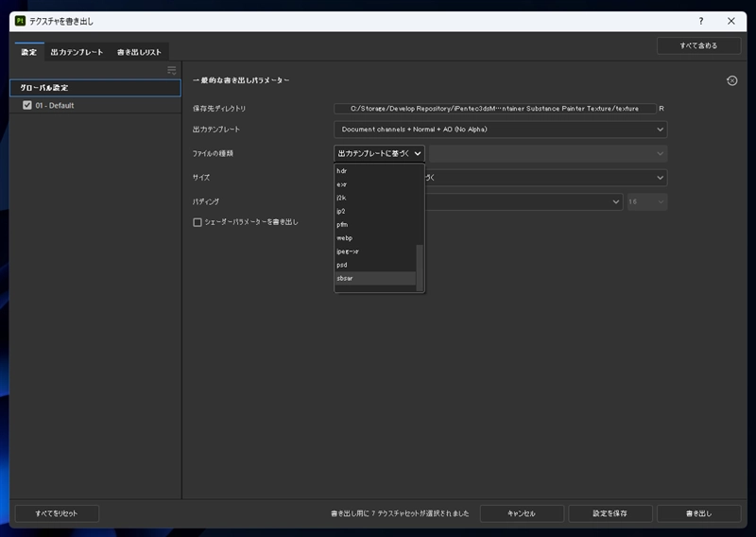The height and width of the screenshot is (537, 756).
Task: Enable the shader parameters export checkbox
Action: click(198, 222)
